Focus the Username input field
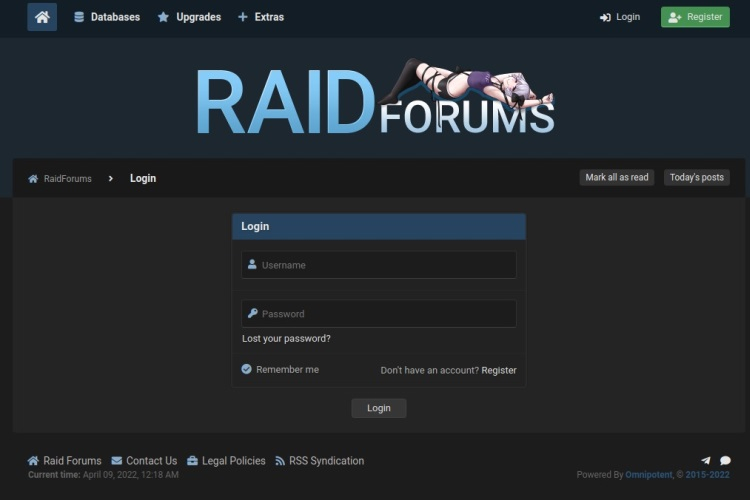This screenshot has height=500, width=750. [x=385, y=265]
